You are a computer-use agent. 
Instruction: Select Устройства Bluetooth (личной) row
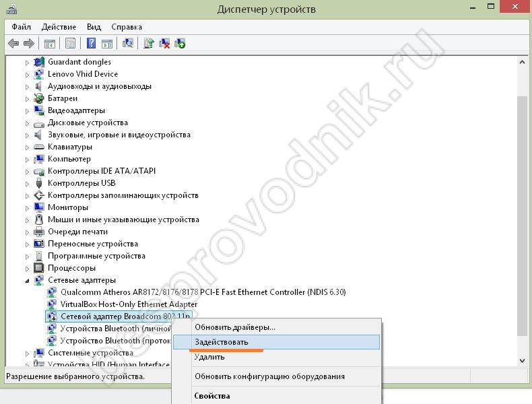(115, 329)
